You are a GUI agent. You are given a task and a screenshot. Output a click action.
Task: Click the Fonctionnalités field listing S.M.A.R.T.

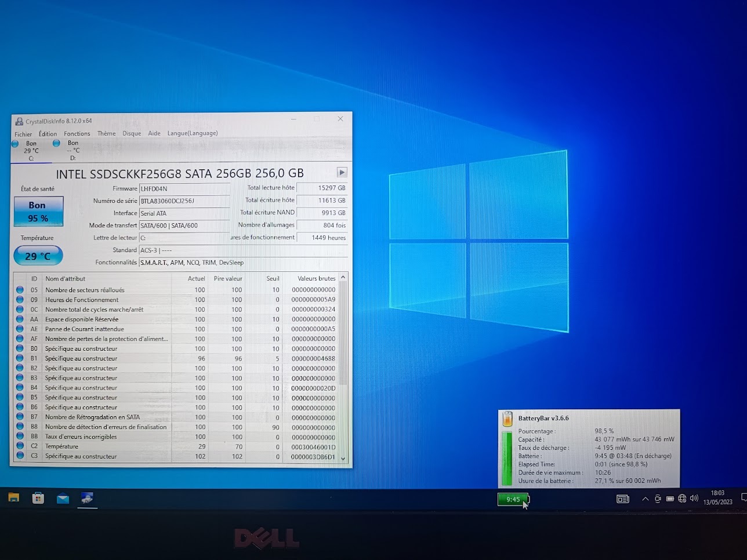pos(244,263)
